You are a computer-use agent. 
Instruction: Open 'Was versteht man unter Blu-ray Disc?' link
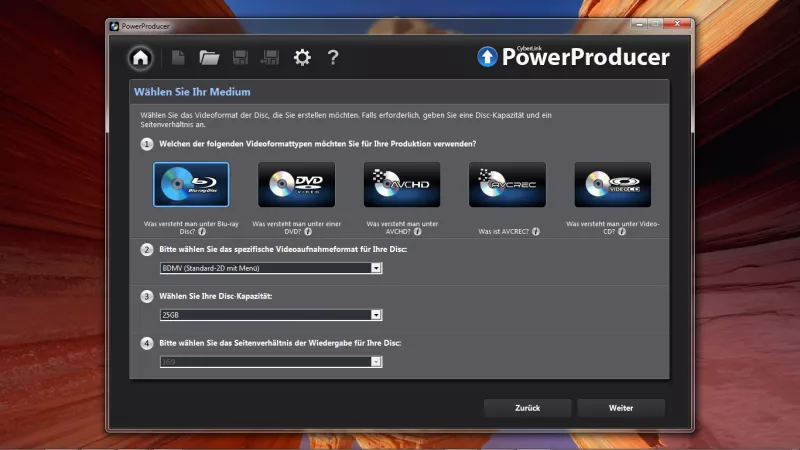(x=191, y=228)
